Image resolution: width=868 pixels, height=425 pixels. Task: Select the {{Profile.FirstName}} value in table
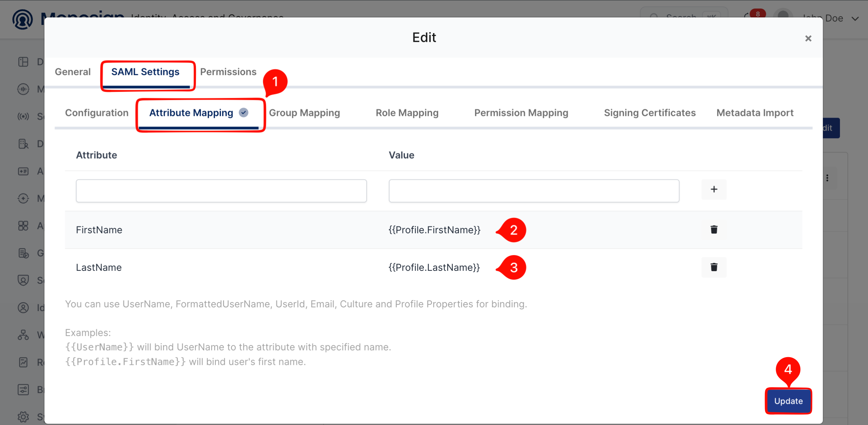pos(434,230)
